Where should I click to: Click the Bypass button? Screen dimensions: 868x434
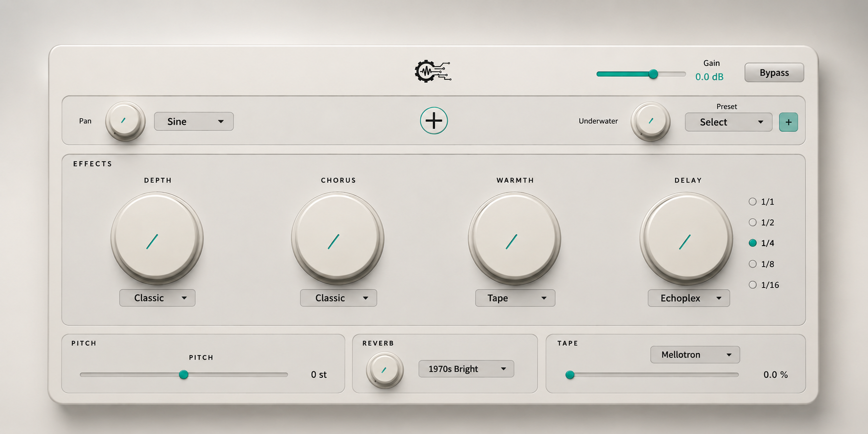(x=774, y=72)
